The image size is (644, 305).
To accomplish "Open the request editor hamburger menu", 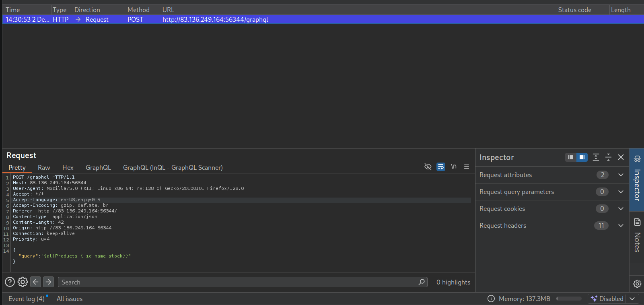I will coord(467,167).
